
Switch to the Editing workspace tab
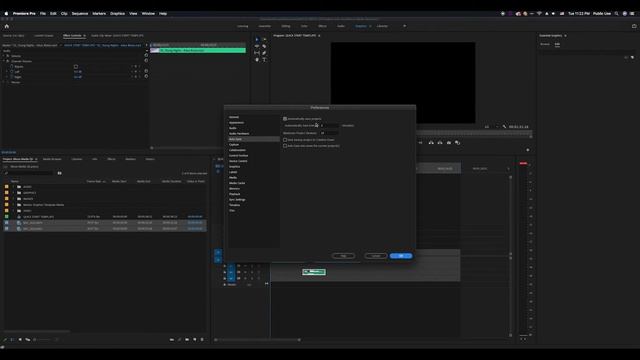(286, 26)
